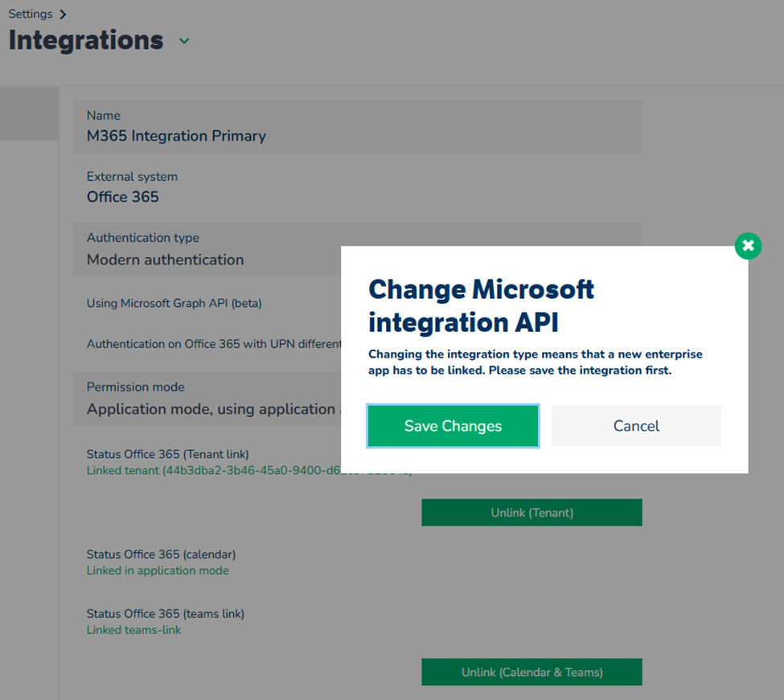Select the Using Microsoft Graph API (beta) option
Screen dimensions: 784x700
[174, 303]
